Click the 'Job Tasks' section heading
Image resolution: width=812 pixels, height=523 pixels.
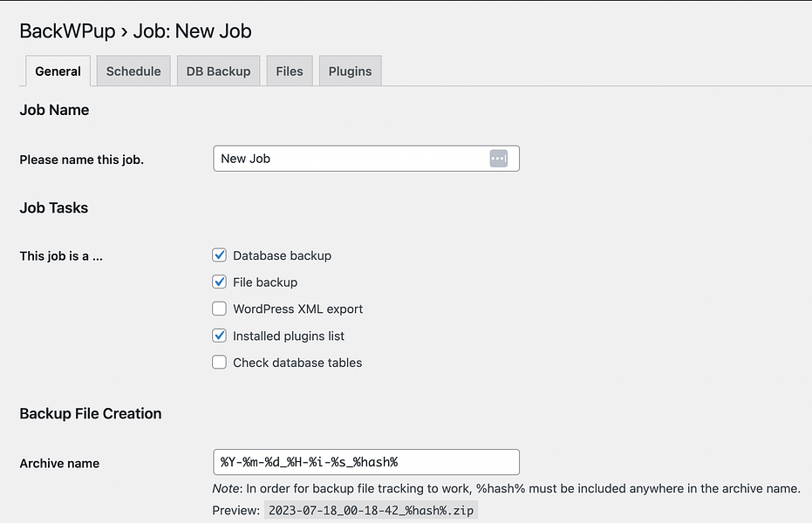(x=54, y=207)
